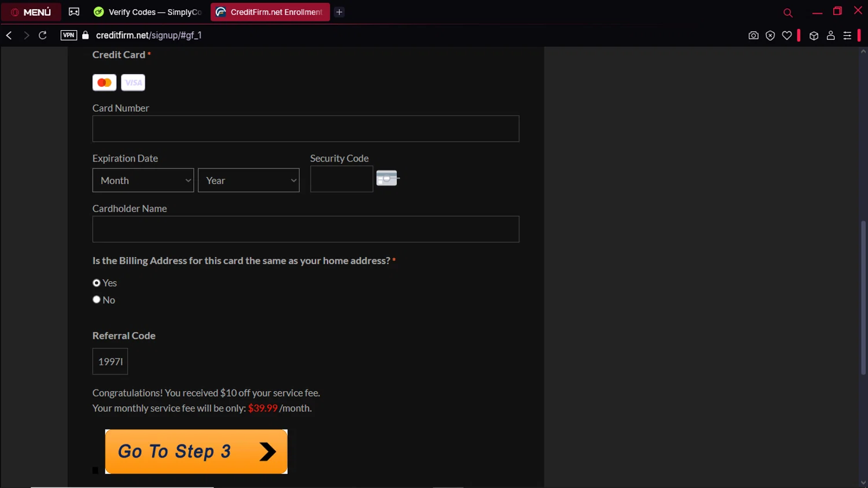The width and height of the screenshot is (868, 488).
Task: Click the scrollbar up arrow
Action: pyautogui.click(x=863, y=52)
